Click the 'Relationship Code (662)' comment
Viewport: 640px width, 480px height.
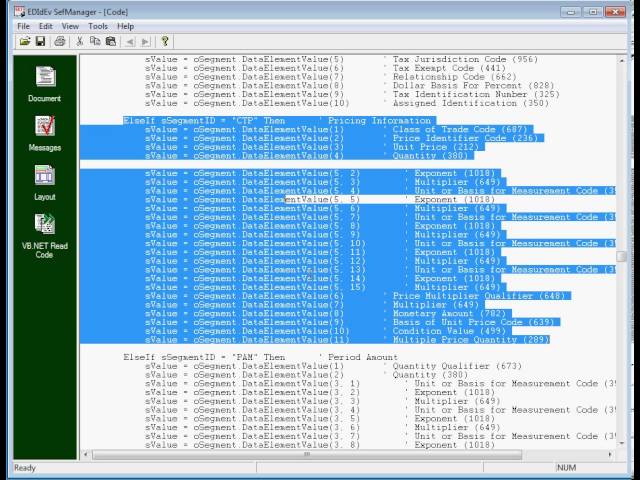coord(454,77)
